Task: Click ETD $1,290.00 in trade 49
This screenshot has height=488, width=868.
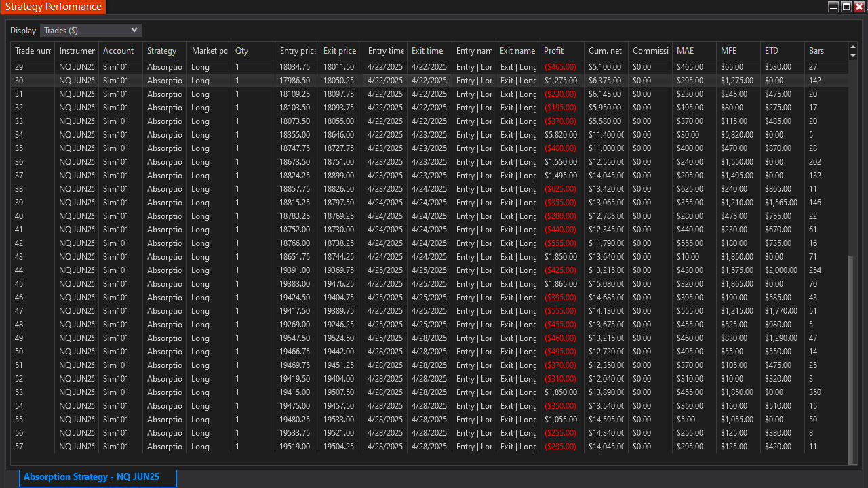Action: (782, 338)
